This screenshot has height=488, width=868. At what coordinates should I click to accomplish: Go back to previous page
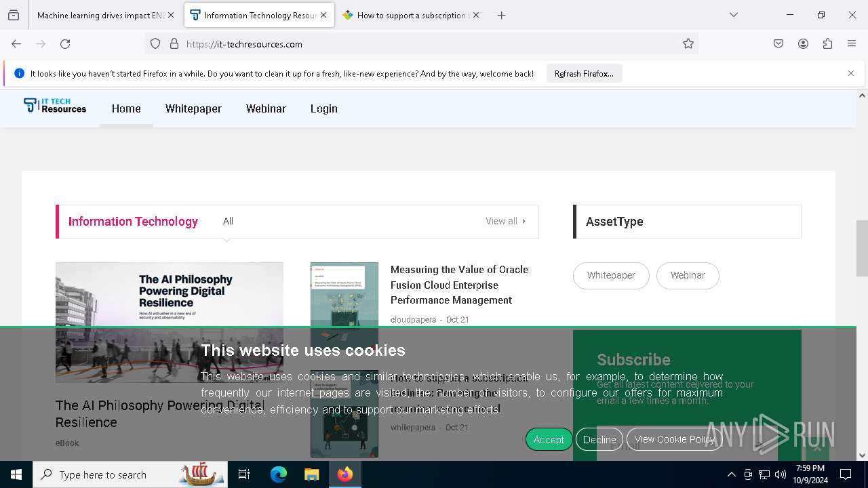click(x=16, y=44)
